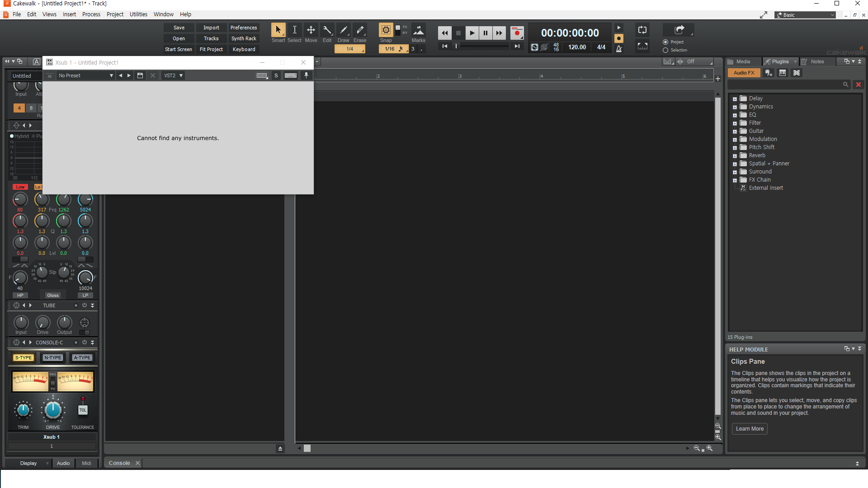Click the Synth Rack button
868x488 pixels.
(244, 38)
